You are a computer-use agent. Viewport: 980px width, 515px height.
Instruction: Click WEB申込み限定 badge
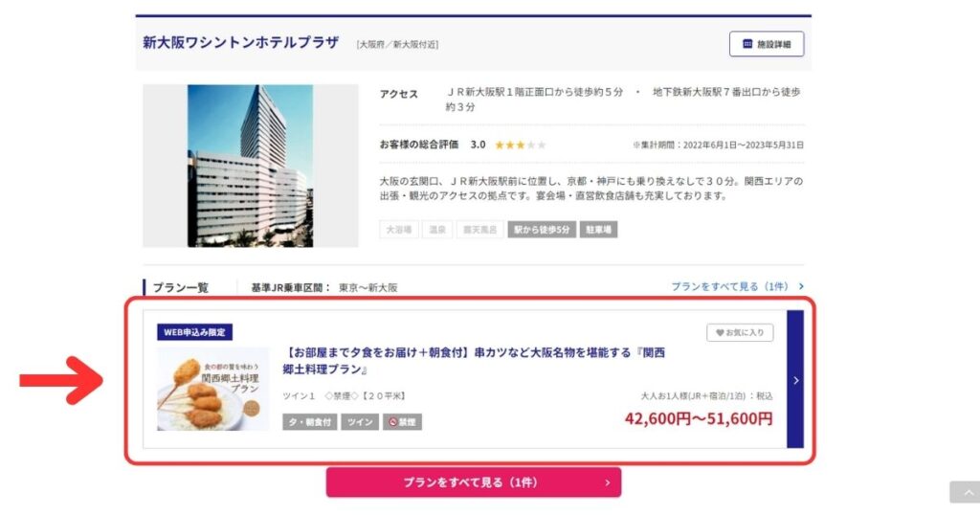click(194, 332)
